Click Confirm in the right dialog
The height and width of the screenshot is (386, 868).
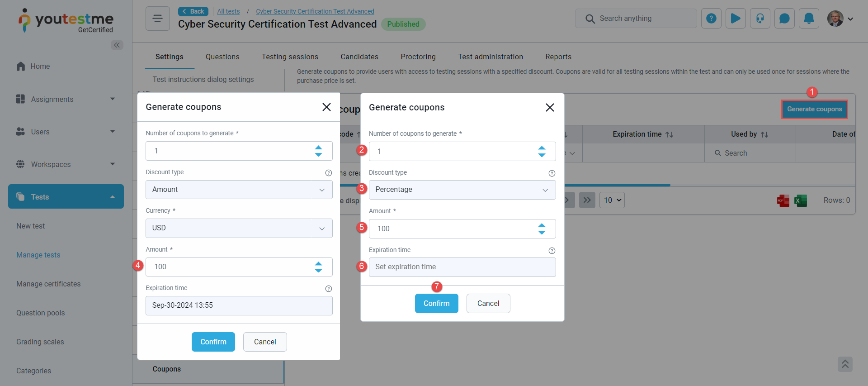(437, 303)
